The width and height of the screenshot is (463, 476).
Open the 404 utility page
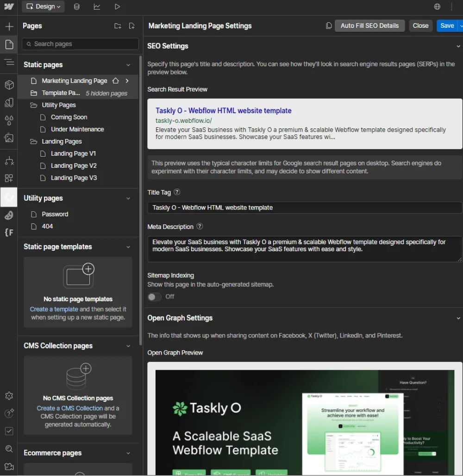78,227
